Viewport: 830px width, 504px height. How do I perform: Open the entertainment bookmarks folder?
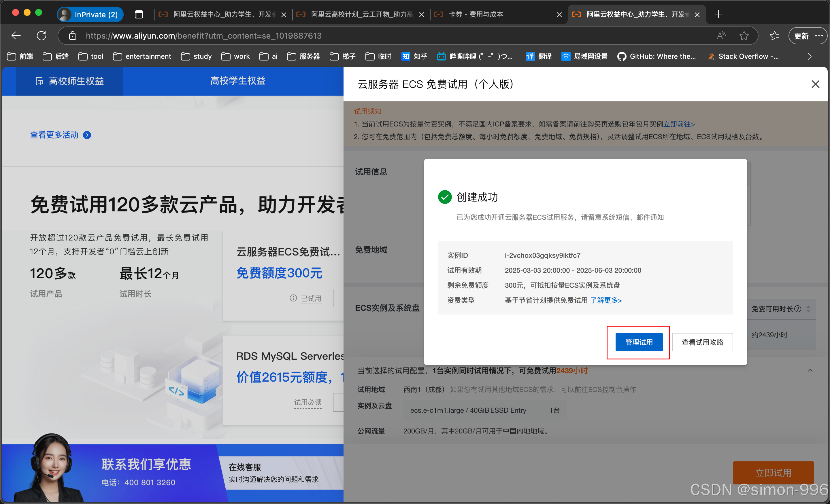pyautogui.click(x=142, y=56)
